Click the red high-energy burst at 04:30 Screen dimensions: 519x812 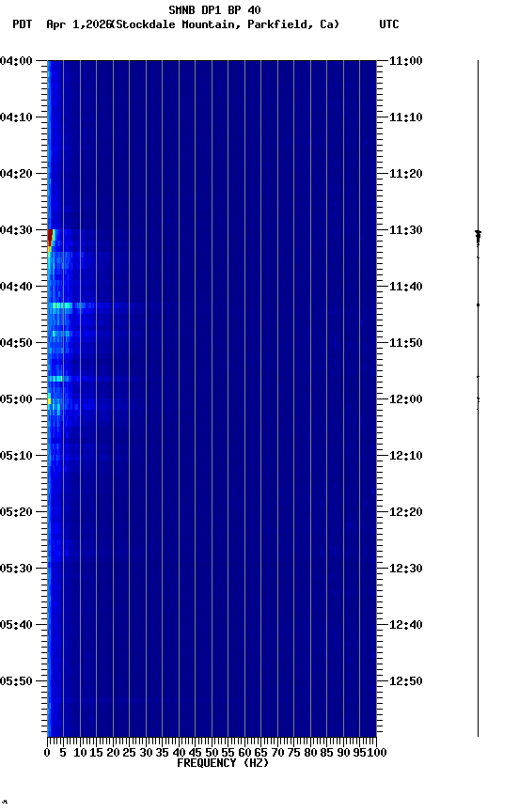pos(51,238)
